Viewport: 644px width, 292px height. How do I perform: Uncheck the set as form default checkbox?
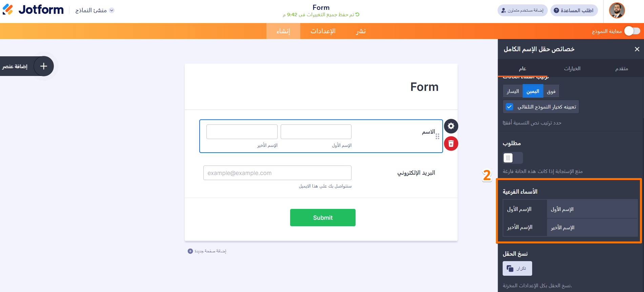tap(509, 107)
